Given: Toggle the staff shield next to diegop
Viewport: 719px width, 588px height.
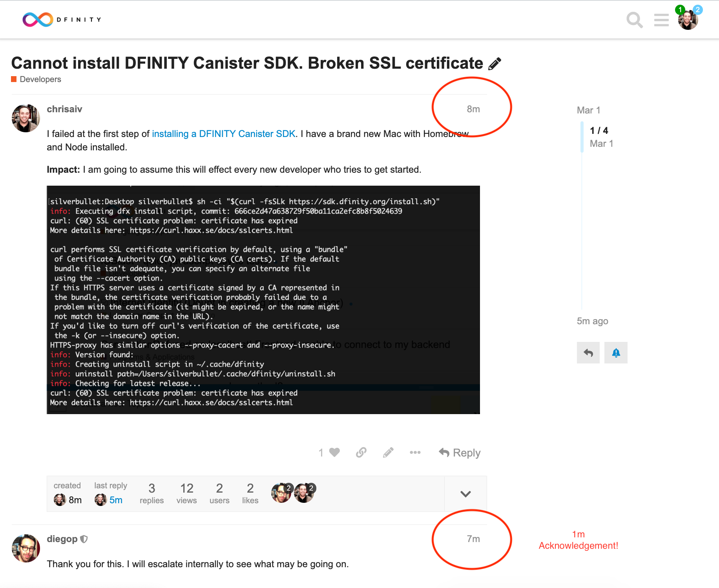Looking at the screenshot, I should [x=84, y=539].
